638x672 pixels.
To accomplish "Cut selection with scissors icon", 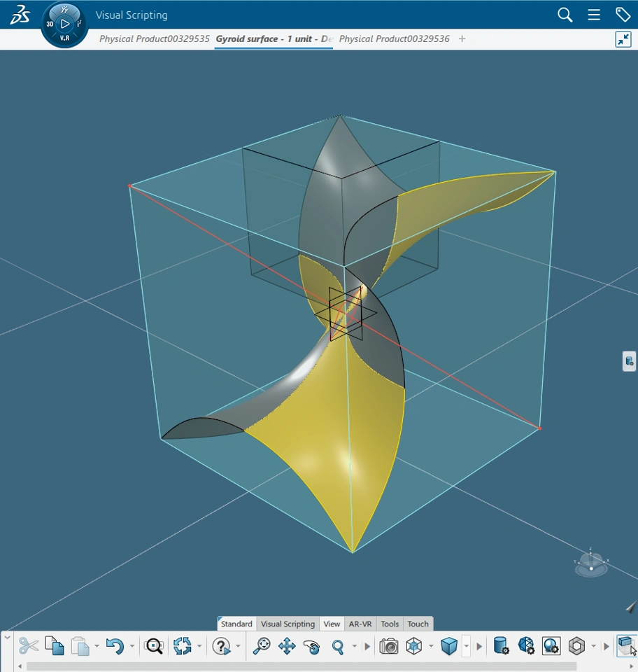I will 29,646.
